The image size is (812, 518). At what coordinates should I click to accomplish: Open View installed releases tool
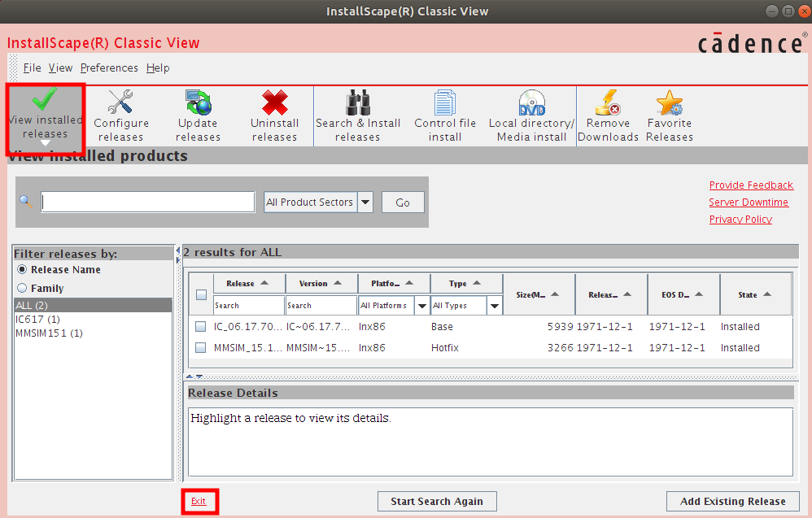tap(46, 119)
